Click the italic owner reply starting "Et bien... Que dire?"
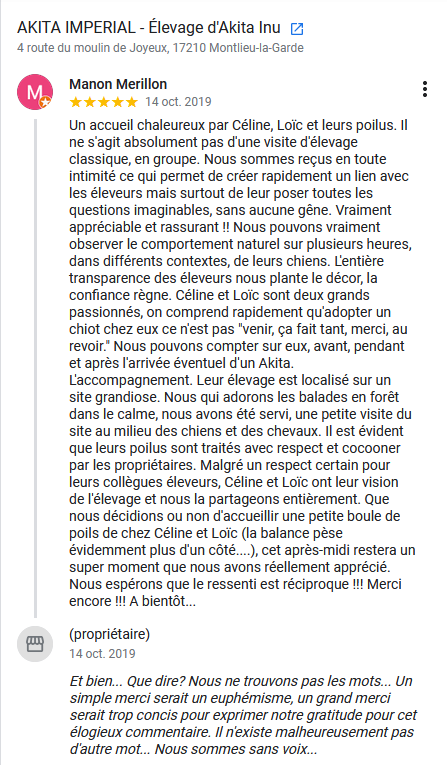 coord(243,715)
